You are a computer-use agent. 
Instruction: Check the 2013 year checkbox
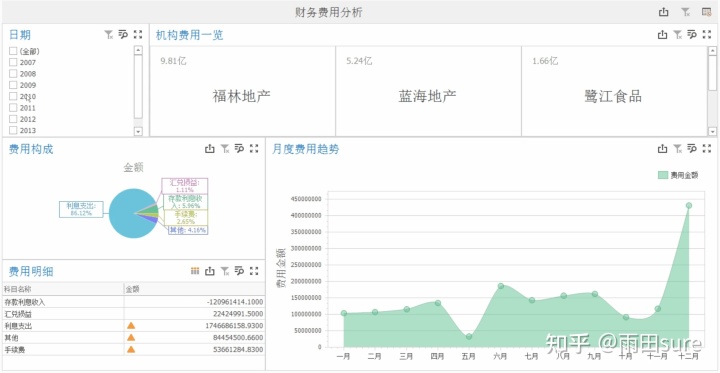tap(13, 130)
